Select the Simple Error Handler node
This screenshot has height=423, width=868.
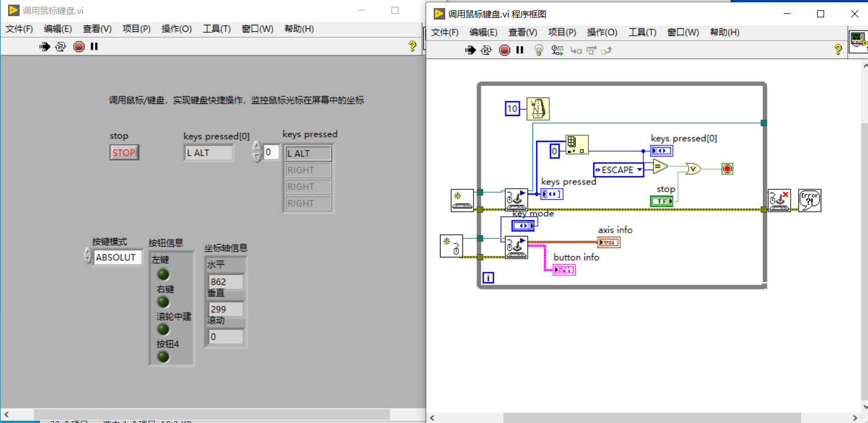(809, 200)
